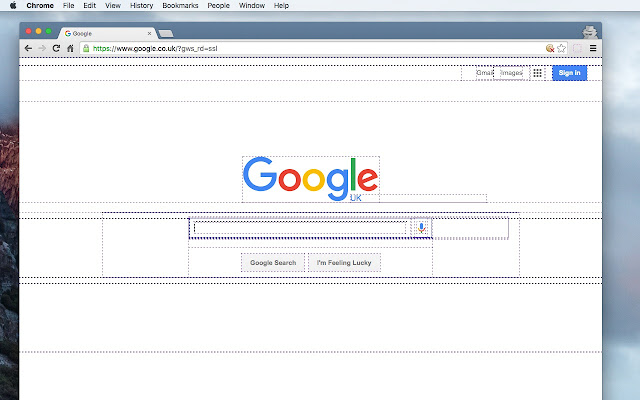Go back using the browser back arrow

(x=28, y=49)
